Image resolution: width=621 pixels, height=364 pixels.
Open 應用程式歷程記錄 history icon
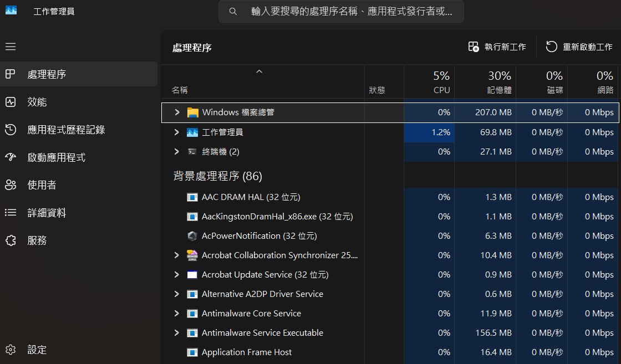point(11,130)
